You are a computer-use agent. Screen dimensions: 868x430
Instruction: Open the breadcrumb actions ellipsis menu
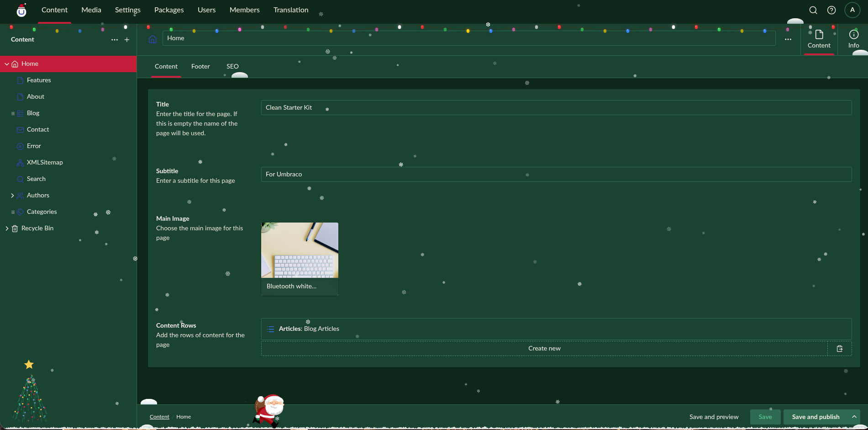[x=788, y=39]
